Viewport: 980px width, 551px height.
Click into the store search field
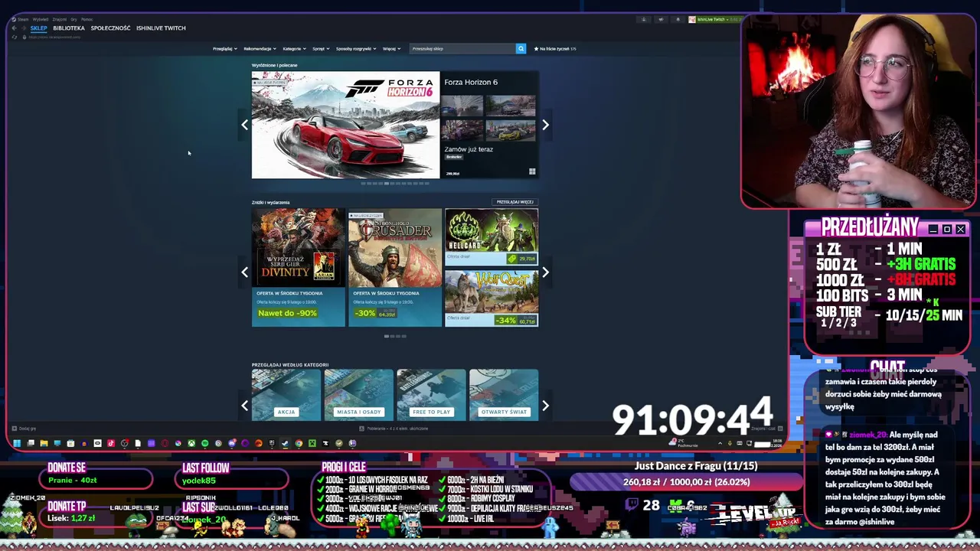462,48
